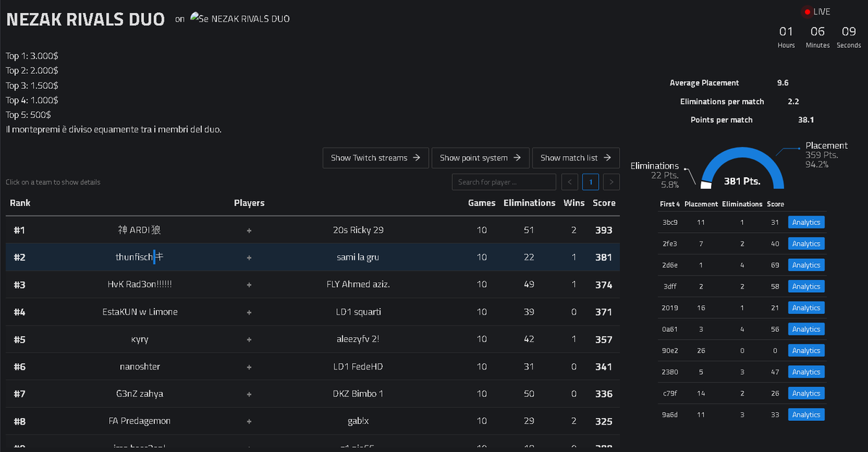Click the First 4 column header

click(670, 205)
